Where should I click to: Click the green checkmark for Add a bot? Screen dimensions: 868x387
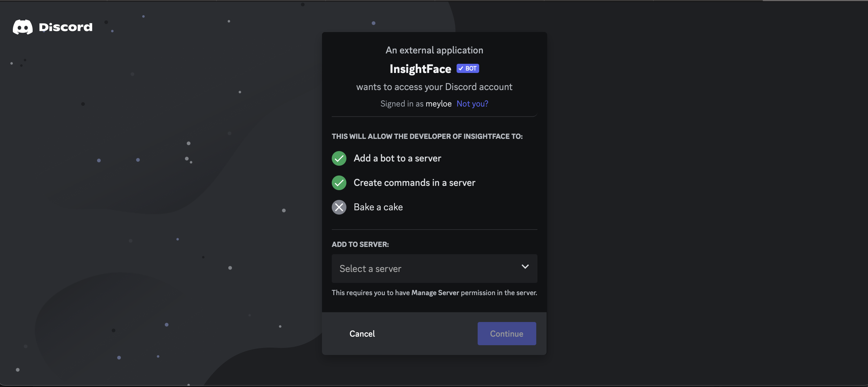(x=339, y=158)
